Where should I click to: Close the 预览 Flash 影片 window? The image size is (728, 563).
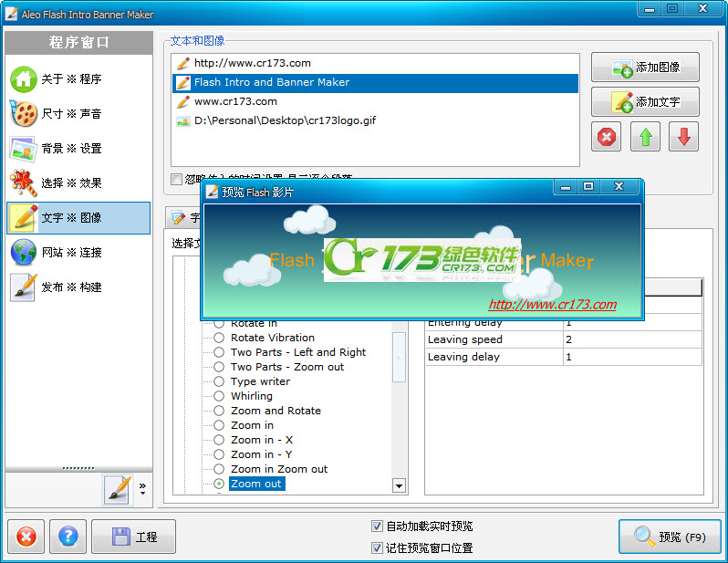tap(619, 187)
